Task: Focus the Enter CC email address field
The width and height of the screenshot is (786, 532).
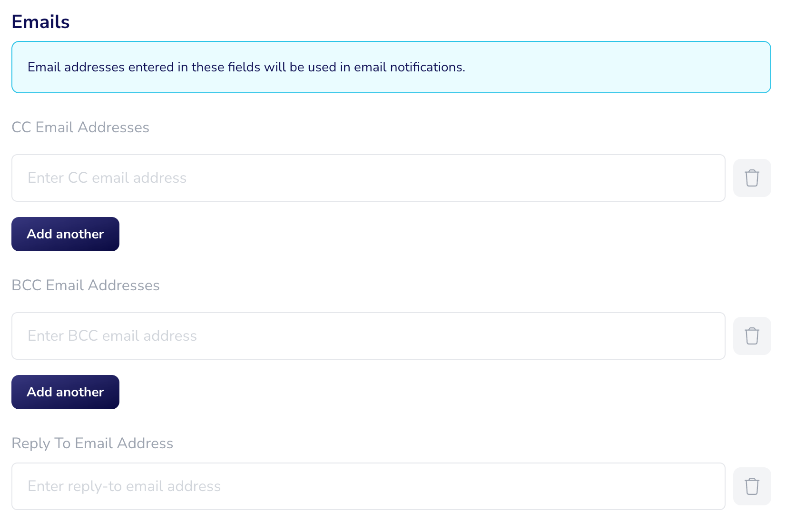Action: (x=368, y=178)
